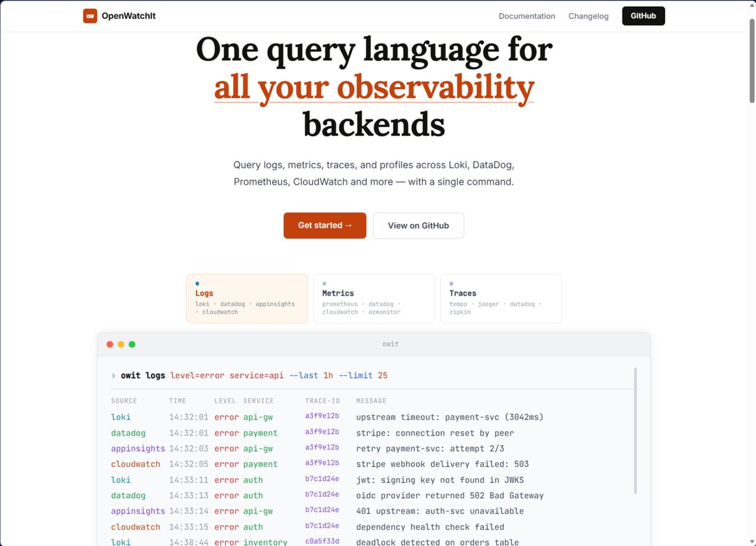Image resolution: width=756 pixels, height=546 pixels.
Task: Click the TRACE-ID column header
Action: pyautogui.click(x=323, y=401)
